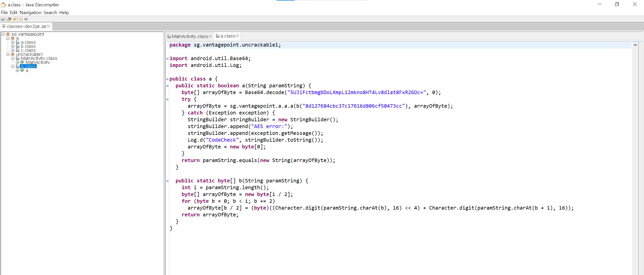Click the Search toolbar icon

[15, 19]
